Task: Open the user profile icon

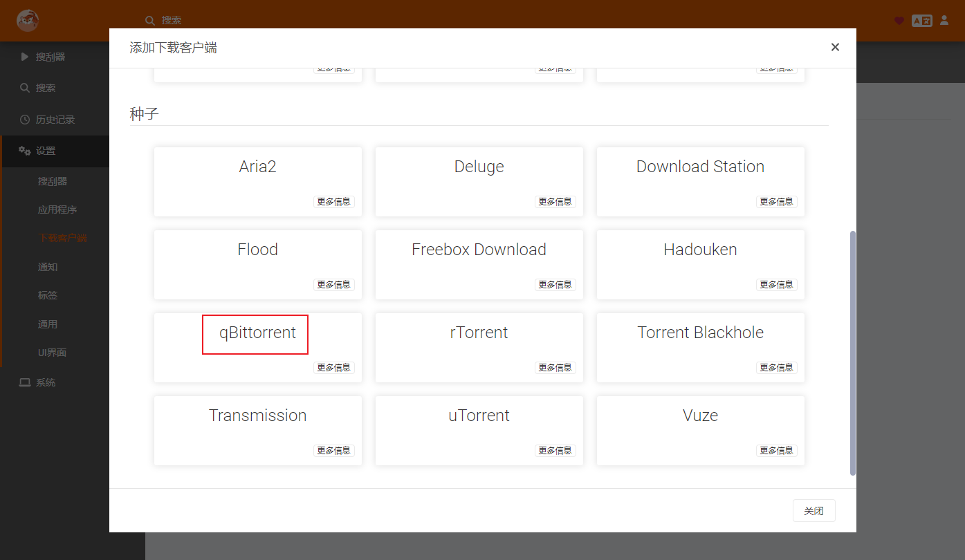Action: tap(944, 21)
